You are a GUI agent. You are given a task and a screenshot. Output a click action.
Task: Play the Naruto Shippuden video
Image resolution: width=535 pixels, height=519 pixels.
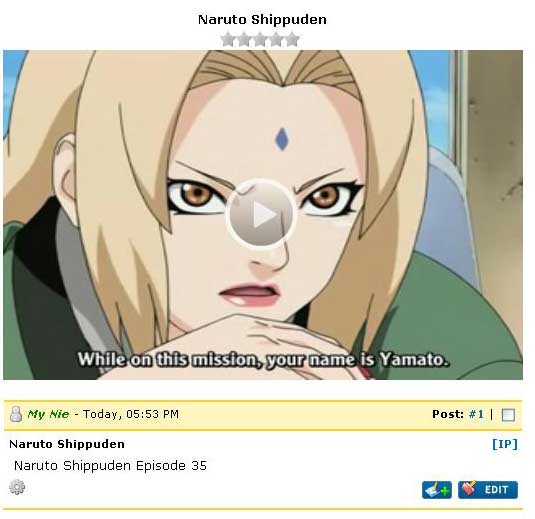(x=261, y=214)
